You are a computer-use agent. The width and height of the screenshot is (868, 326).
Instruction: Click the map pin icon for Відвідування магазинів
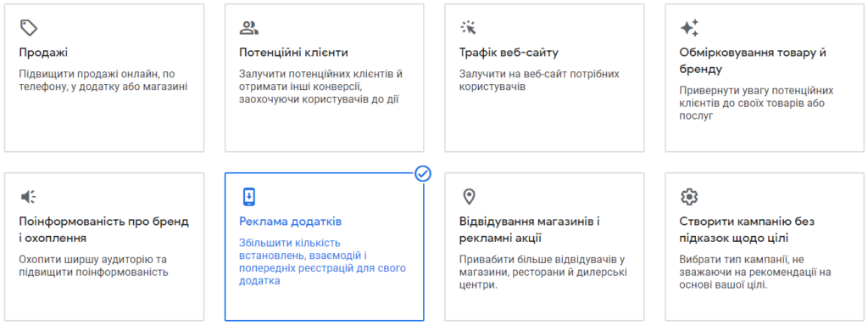[469, 196]
